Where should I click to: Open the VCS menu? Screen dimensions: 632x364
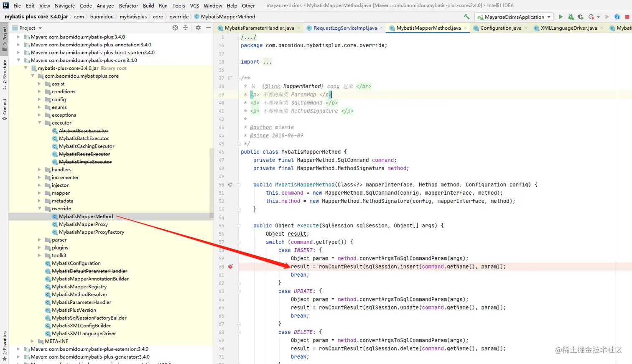tap(194, 5)
